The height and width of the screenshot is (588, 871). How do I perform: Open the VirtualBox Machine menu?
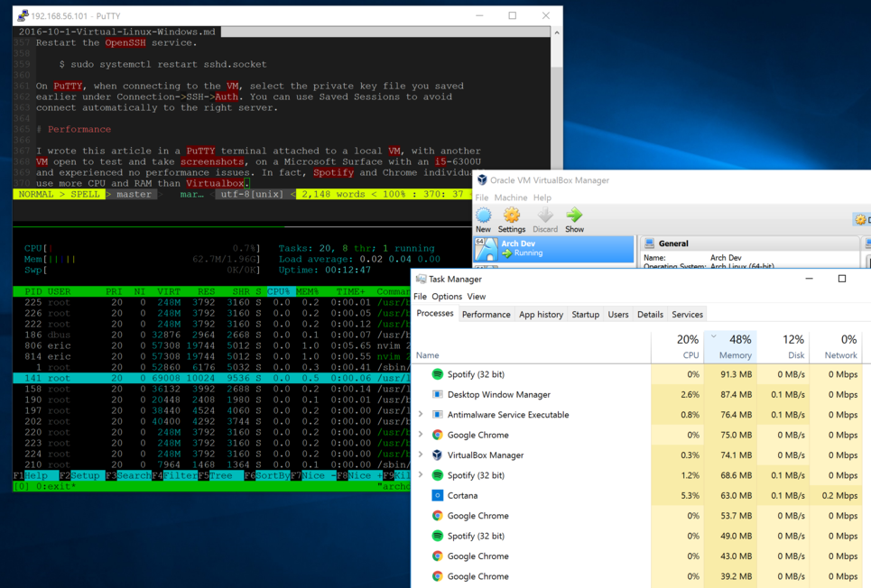coord(511,198)
